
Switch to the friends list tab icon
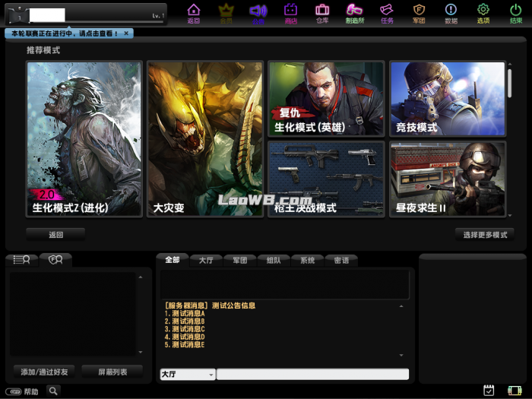click(x=22, y=260)
